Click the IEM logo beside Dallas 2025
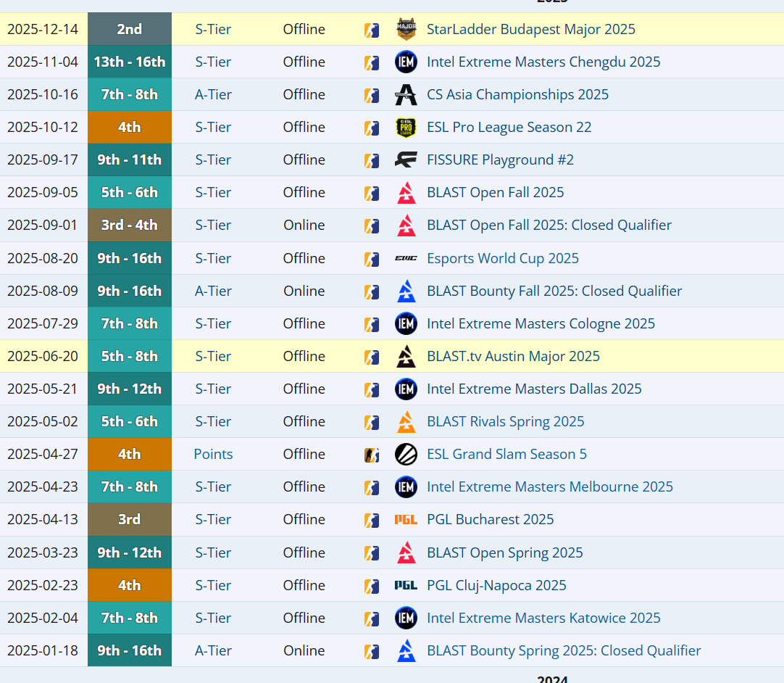The width and height of the screenshot is (784, 683). click(406, 389)
